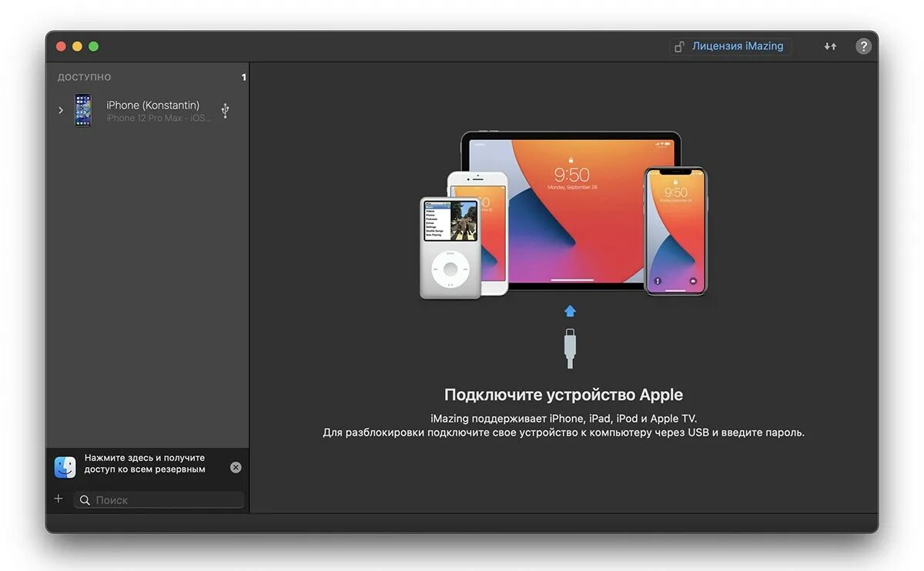Click the Finder icon in backup notice
This screenshot has width=924, height=571.
coord(65,467)
